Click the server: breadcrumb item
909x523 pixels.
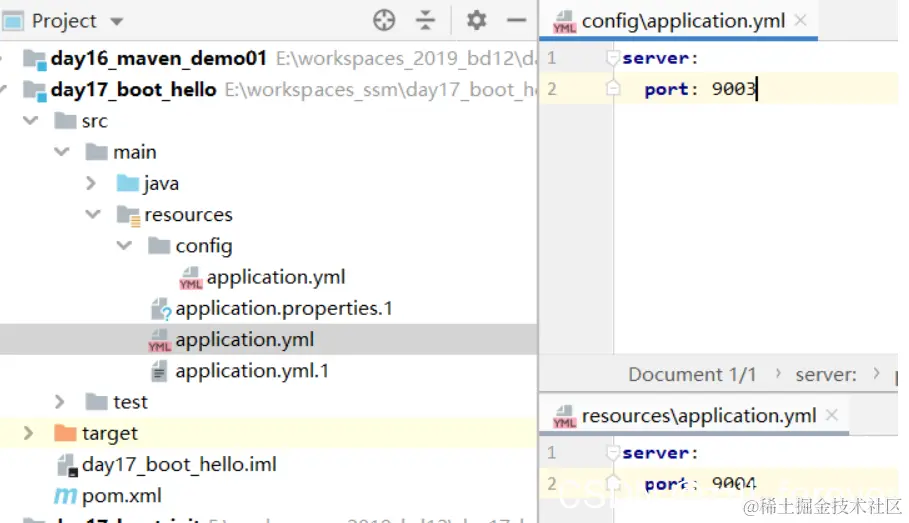[x=826, y=375]
